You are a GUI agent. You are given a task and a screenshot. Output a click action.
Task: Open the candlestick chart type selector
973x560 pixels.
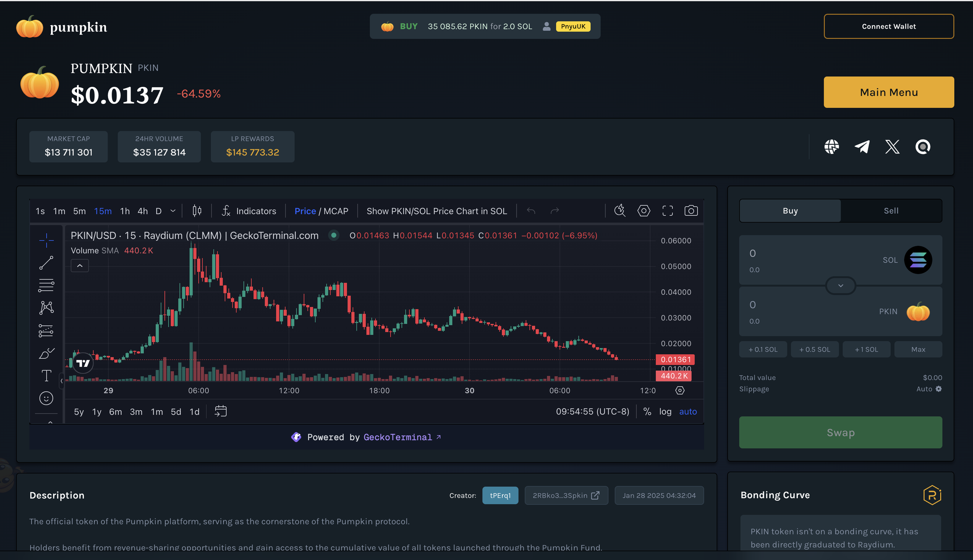tap(197, 211)
